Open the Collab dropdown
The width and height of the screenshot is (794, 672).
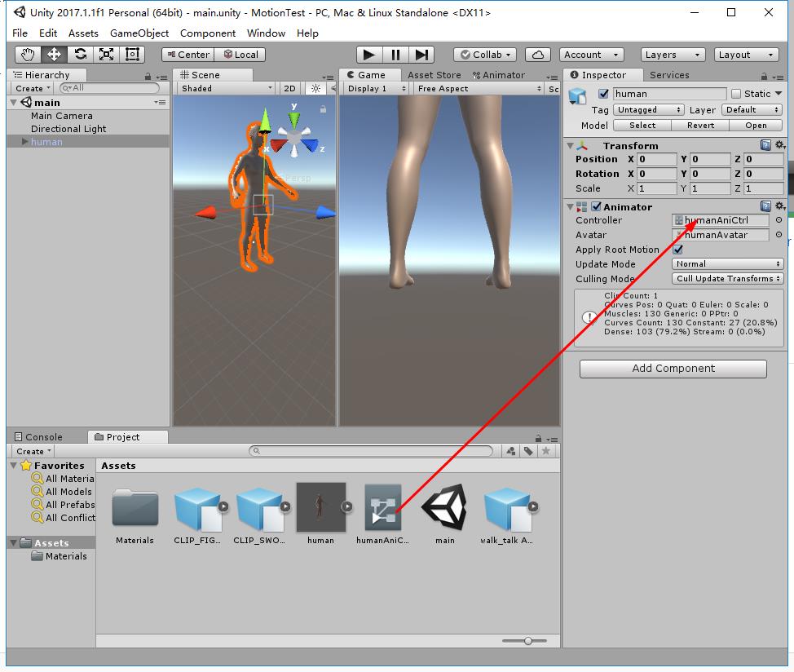(x=485, y=54)
